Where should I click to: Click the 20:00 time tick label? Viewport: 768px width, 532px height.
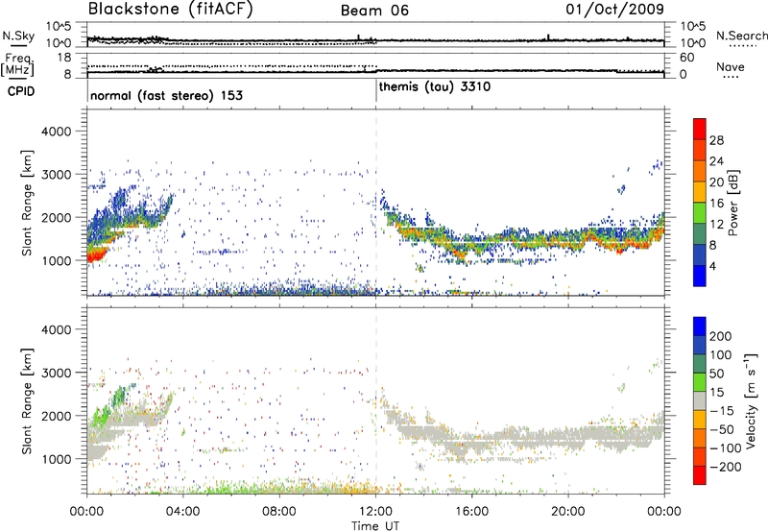coord(567,512)
